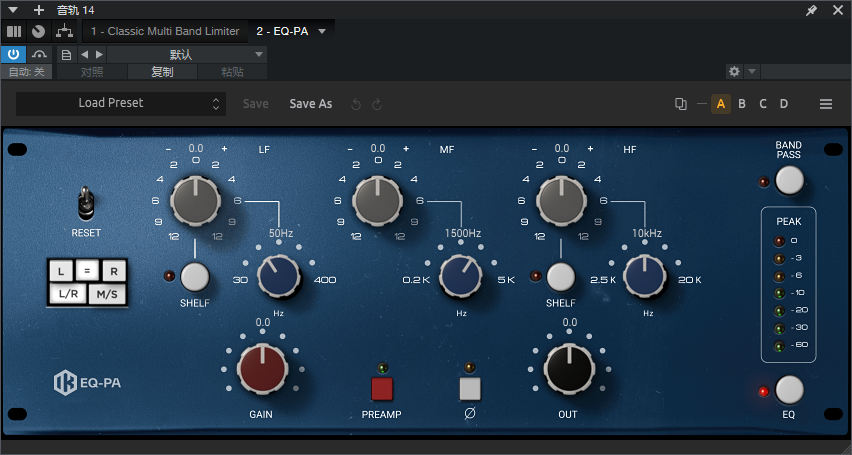This screenshot has height=455, width=852.
Task: Open the track menu triangle beside 音轨 14
Action: [14, 10]
